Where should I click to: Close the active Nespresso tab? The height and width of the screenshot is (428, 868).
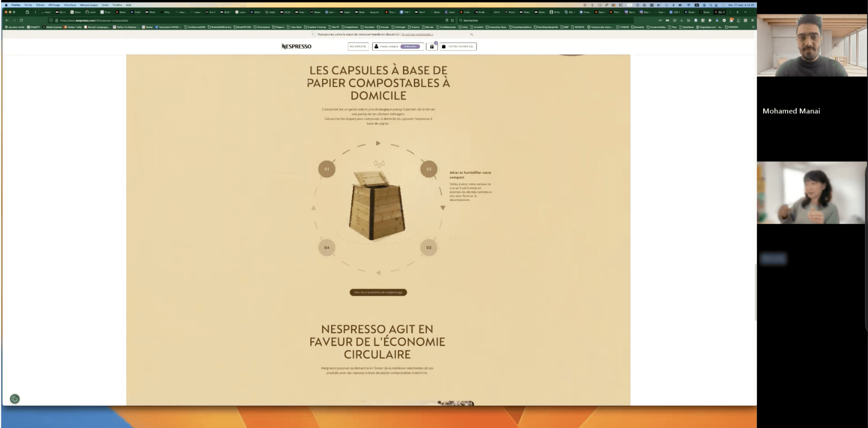(x=724, y=12)
